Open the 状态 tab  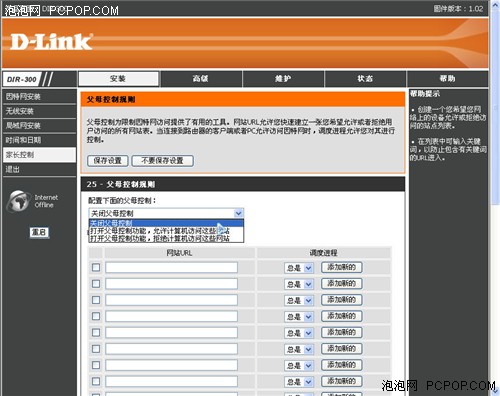(365, 79)
